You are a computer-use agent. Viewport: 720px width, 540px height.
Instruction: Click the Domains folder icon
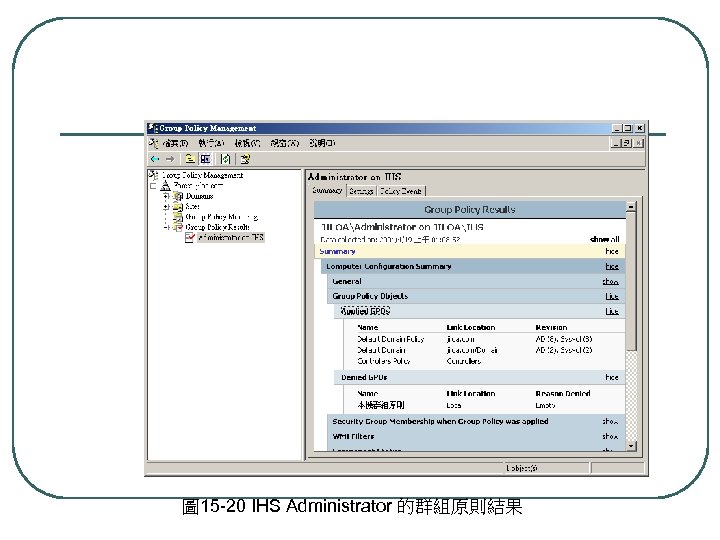pos(178,197)
